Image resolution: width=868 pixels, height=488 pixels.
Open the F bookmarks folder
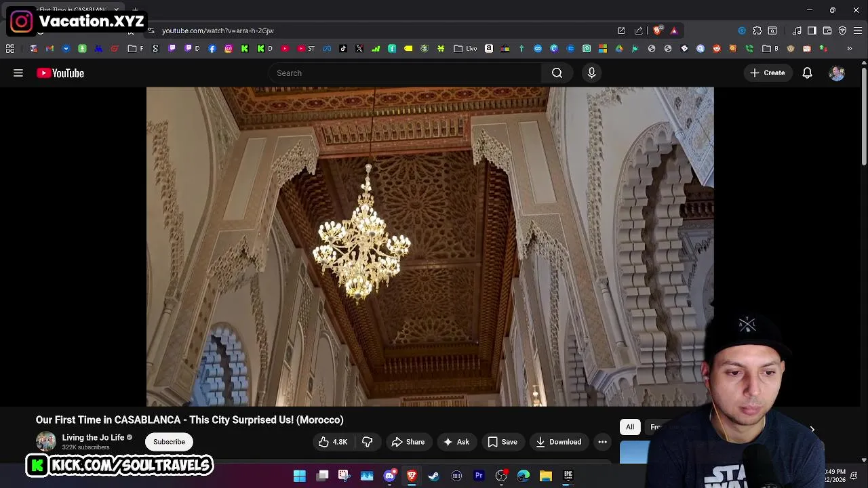coord(136,49)
